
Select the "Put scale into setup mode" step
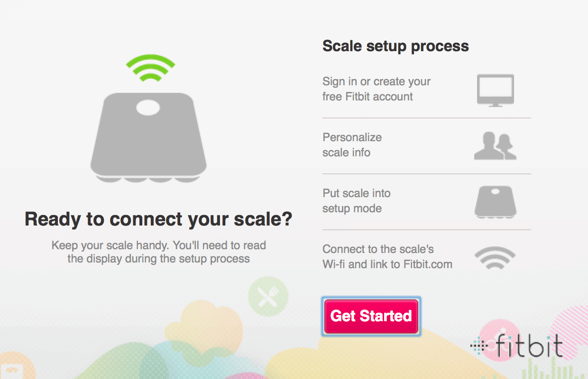(357, 201)
